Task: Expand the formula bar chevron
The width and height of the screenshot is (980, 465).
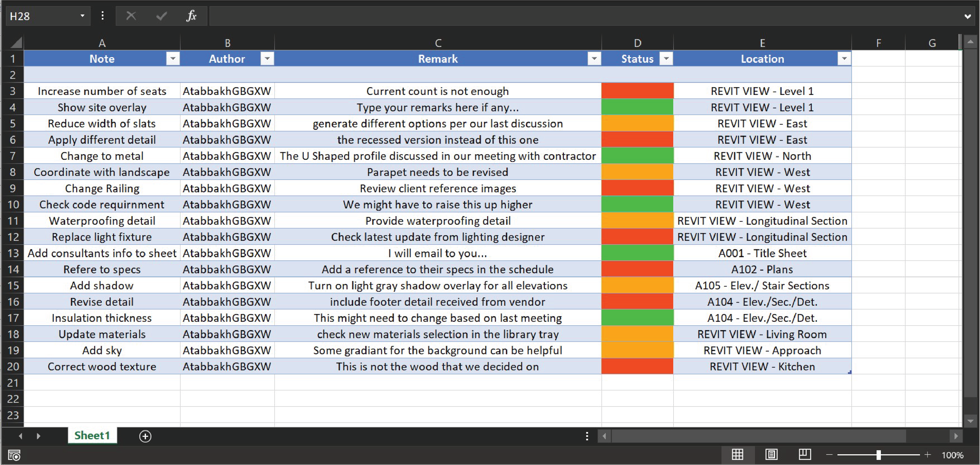Action: [x=967, y=16]
